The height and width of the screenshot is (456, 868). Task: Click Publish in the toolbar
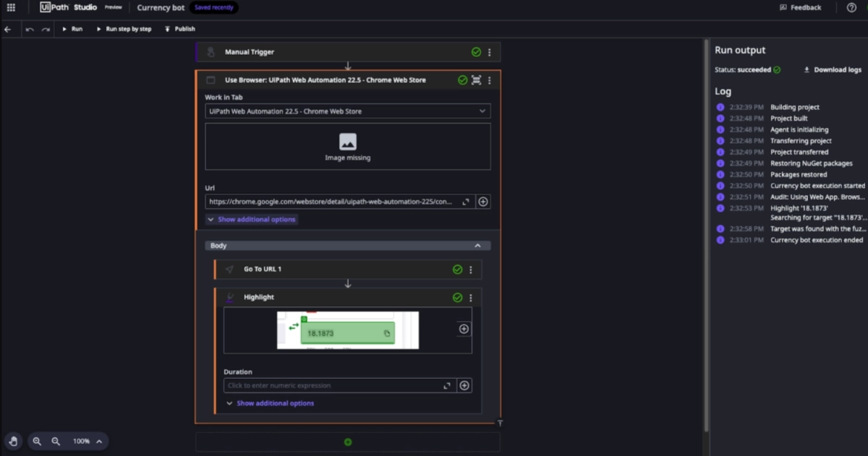(x=180, y=29)
